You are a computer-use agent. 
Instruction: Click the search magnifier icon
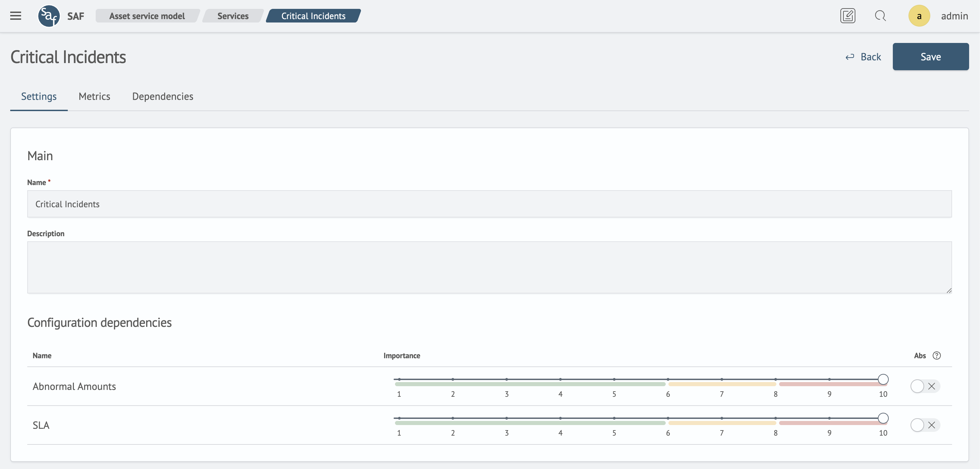(880, 16)
